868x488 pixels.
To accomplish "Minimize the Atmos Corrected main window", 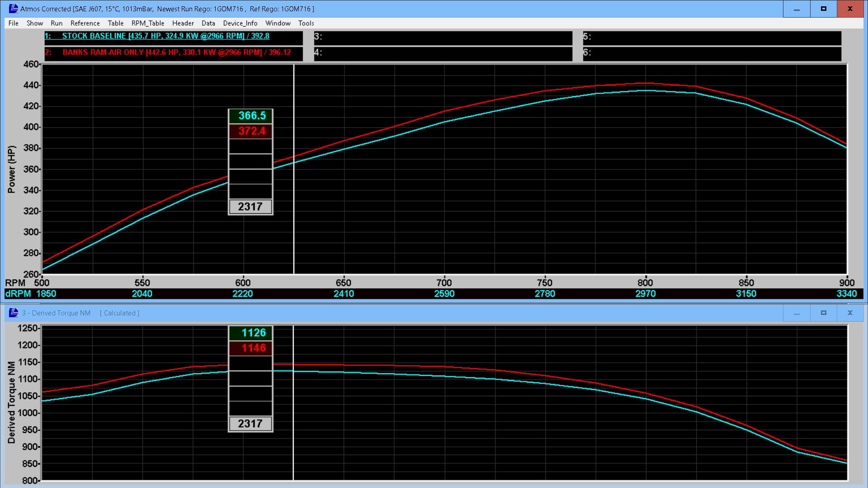I will click(797, 9).
